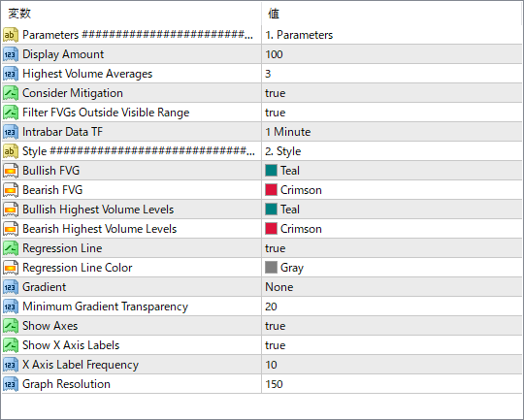Click the boolean icon beside Show X Axis Labels

[11, 345]
